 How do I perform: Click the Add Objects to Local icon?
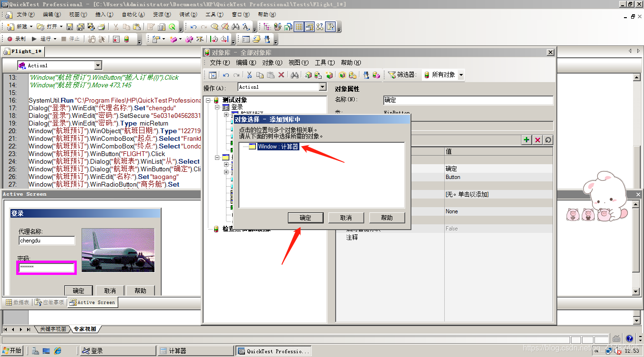pyautogui.click(x=308, y=75)
